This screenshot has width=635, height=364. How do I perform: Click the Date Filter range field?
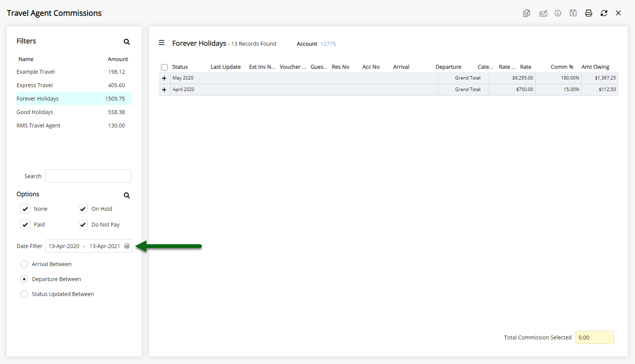(x=88, y=246)
